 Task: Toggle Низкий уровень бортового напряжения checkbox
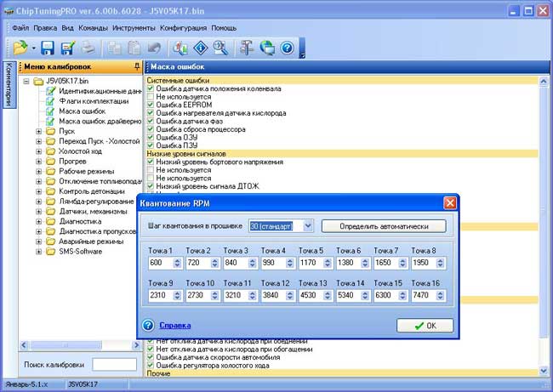click(x=151, y=162)
